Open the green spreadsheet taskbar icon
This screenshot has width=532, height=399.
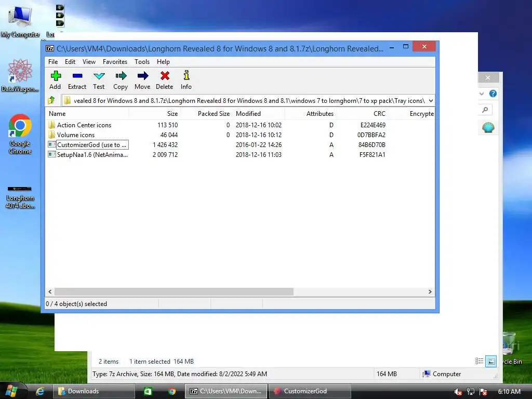(148, 391)
